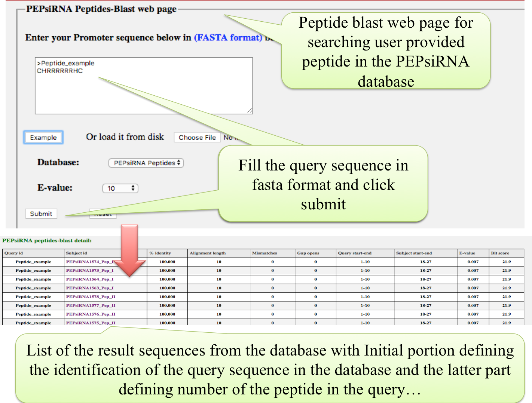Click the text area resize handle
The height and width of the screenshot is (403, 532).
click(x=250, y=111)
